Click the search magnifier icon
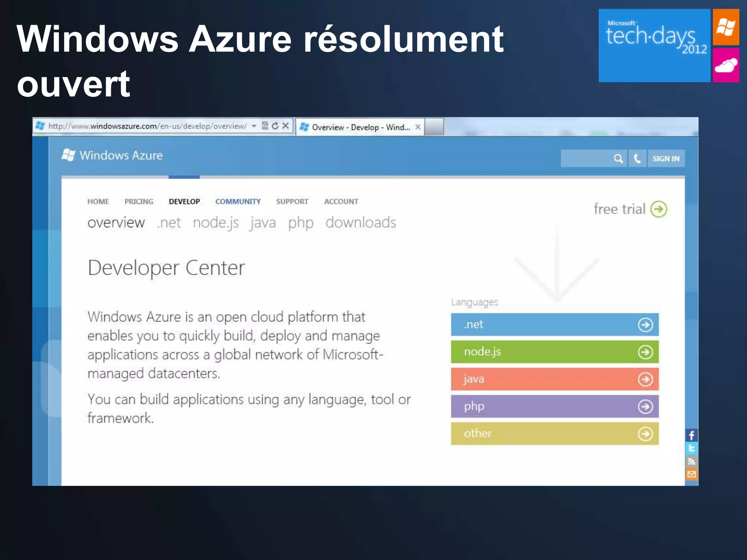 pos(618,159)
